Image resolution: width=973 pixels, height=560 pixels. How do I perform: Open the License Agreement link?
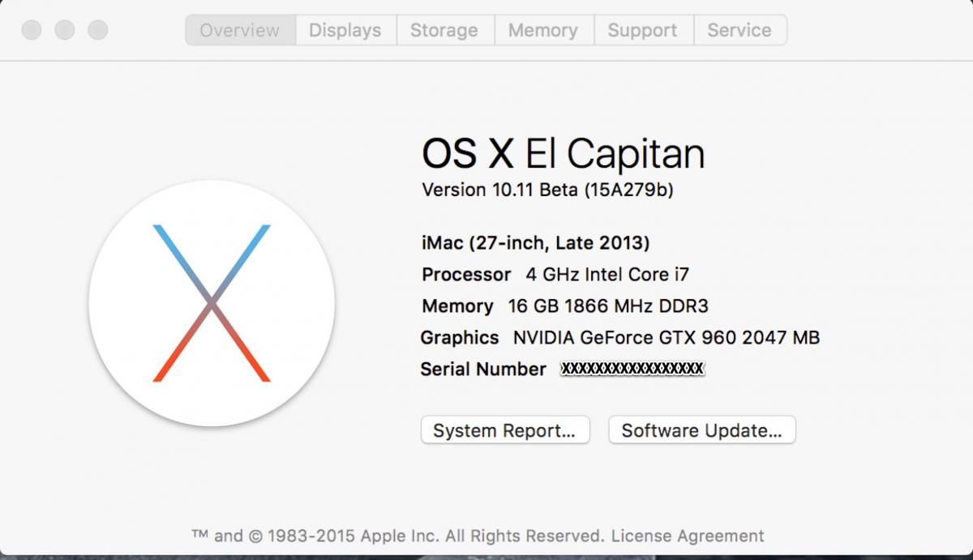coord(688,536)
